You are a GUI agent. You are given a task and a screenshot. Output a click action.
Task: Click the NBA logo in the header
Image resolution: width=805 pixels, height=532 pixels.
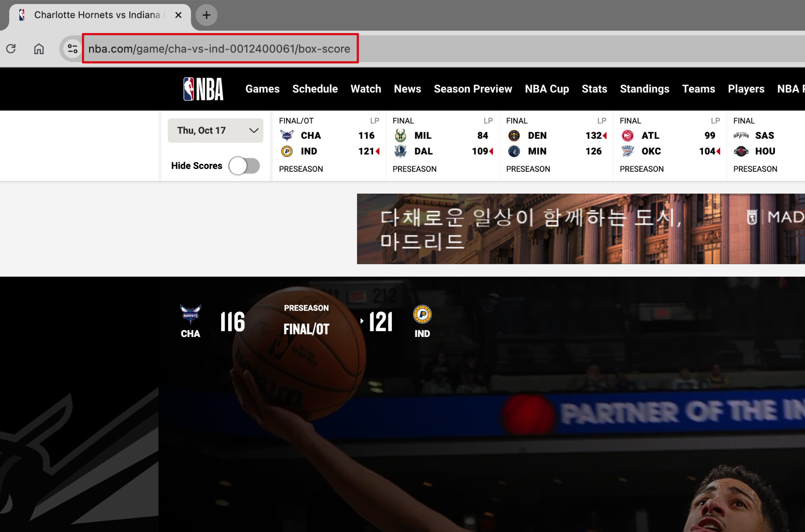click(x=203, y=89)
